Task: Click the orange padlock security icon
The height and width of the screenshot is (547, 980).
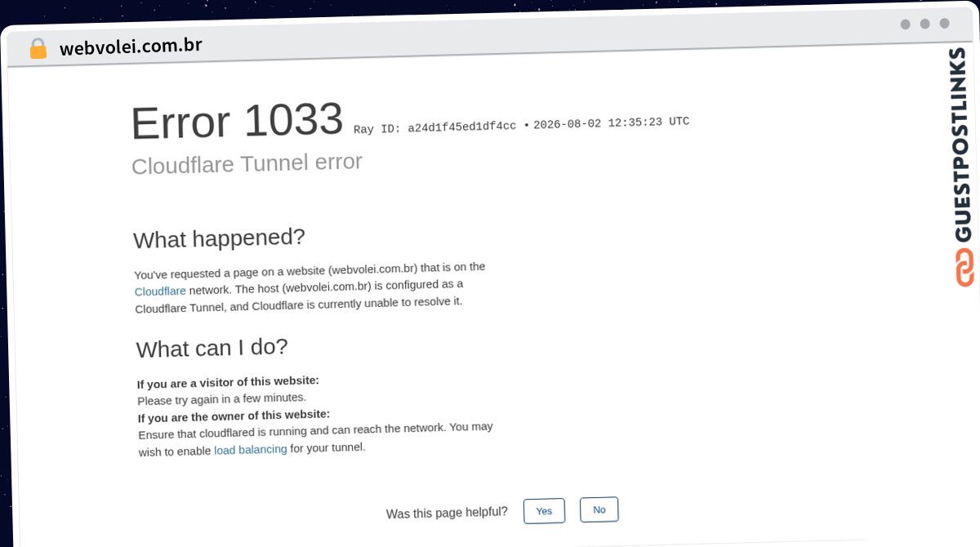Action: click(x=38, y=49)
